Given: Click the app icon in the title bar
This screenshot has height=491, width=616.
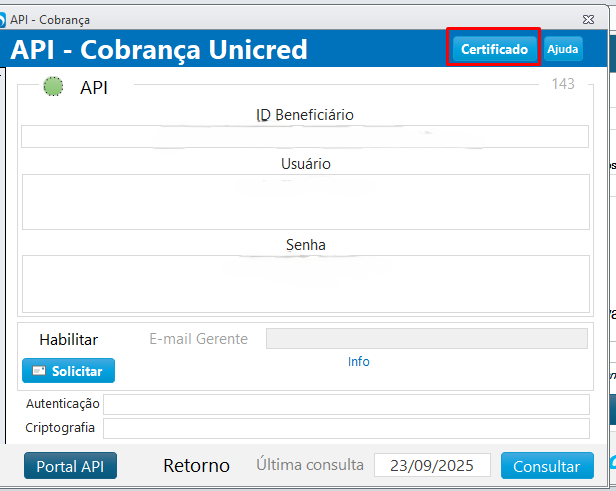Looking at the screenshot, I should pos(3,19).
